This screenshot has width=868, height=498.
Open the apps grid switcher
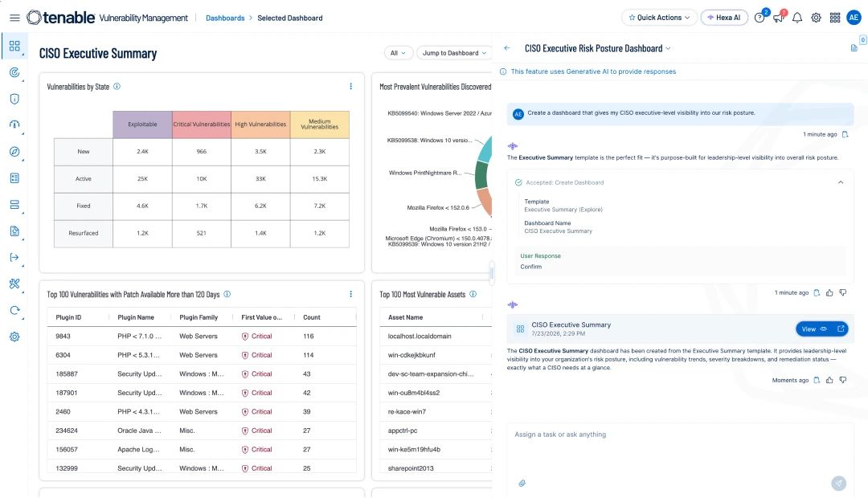[835, 18]
